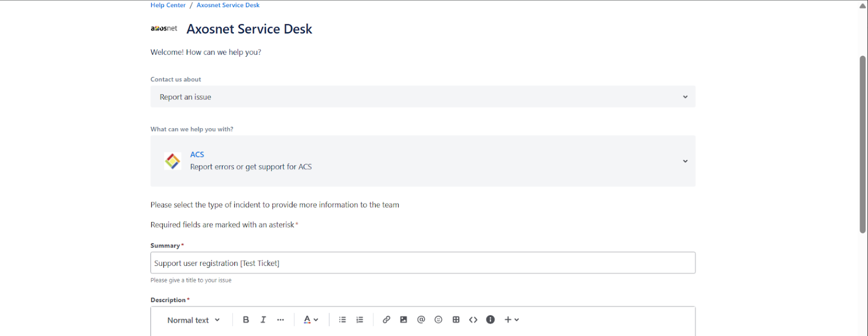Click into the Summary text field
Image resolution: width=868 pixels, height=336 pixels.
click(422, 263)
